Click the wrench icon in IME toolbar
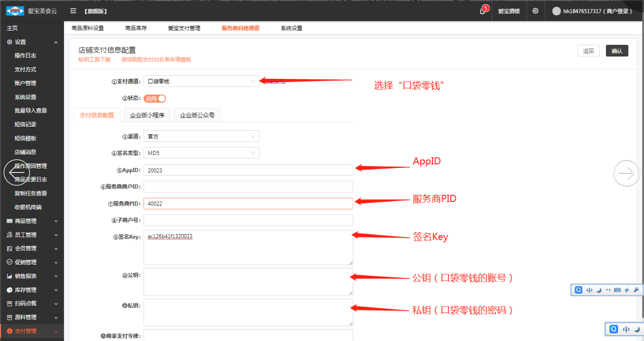 pyautogui.click(x=635, y=290)
